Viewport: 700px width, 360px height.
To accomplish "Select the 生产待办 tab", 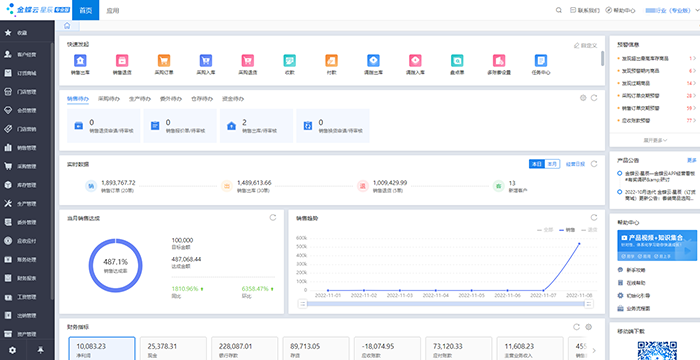I will tap(140, 99).
